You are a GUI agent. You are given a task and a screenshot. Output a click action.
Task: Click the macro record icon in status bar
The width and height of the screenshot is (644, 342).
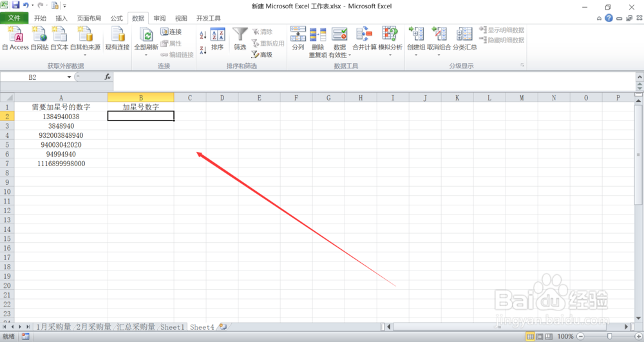pos(26,337)
